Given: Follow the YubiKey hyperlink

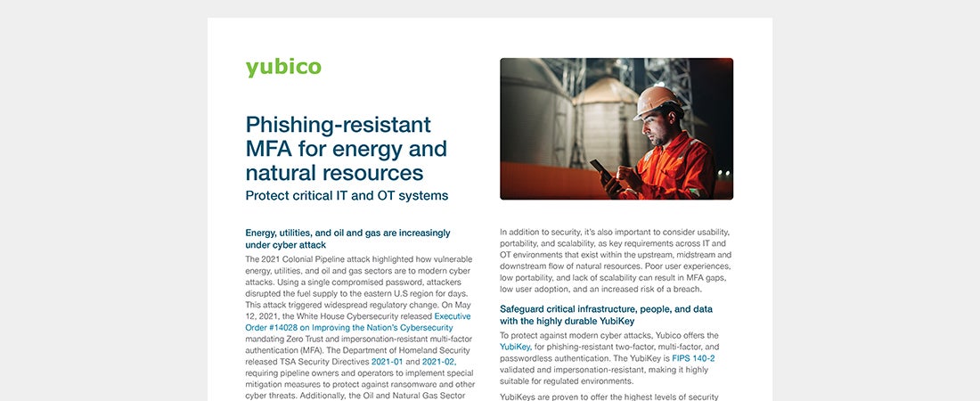Looking at the screenshot, I should 515,347.
